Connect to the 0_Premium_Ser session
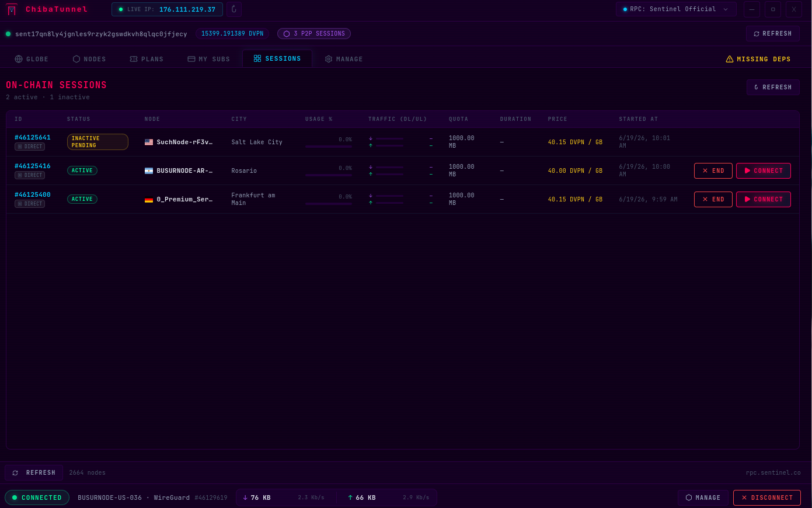 point(764,199)
